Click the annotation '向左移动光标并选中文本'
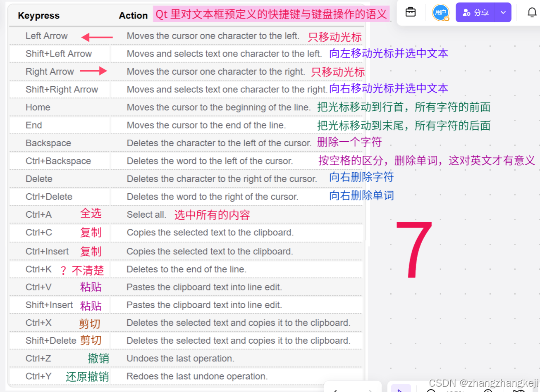 click(x=389, y=53)
